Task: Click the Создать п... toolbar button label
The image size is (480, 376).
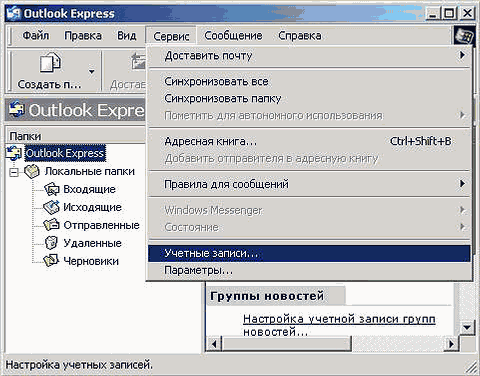Action: pos(49,84)
